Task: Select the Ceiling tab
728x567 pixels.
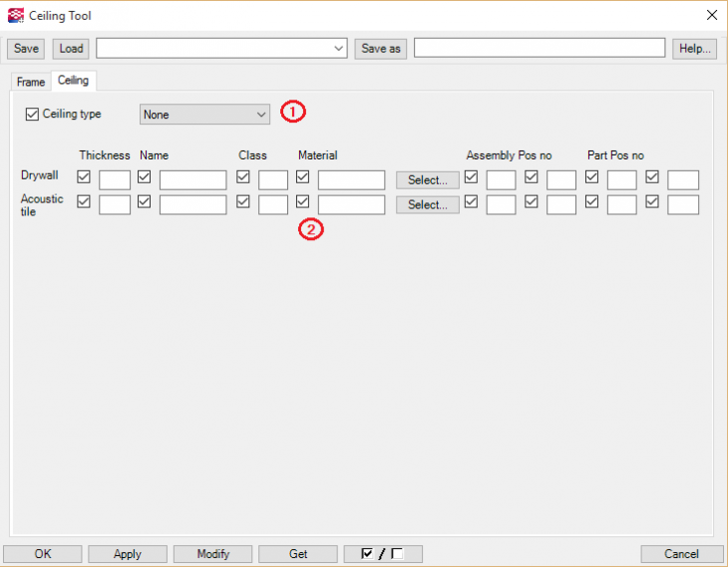Action: [73, 81]
